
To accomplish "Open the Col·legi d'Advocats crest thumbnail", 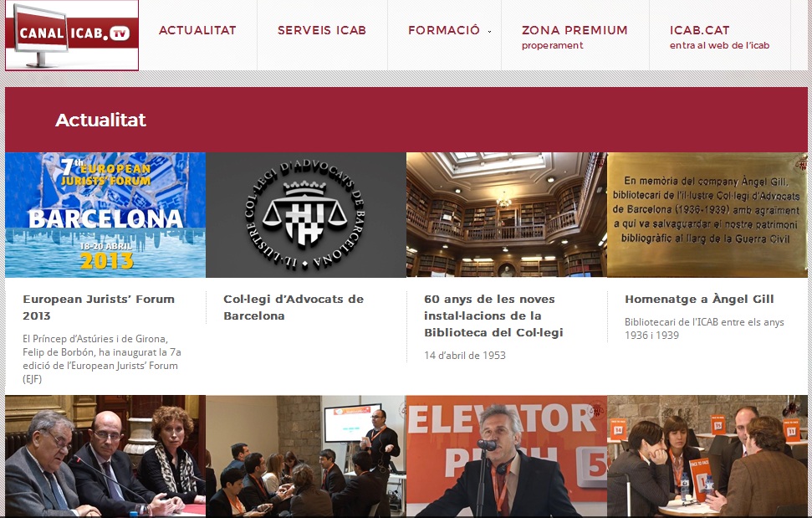I will [x=306, y=215].
